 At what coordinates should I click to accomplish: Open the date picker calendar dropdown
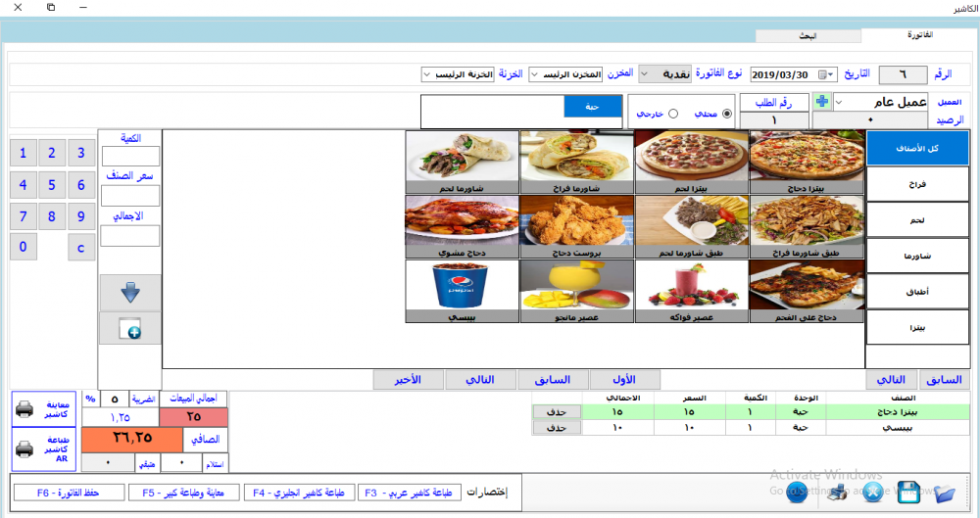[830, 75]
